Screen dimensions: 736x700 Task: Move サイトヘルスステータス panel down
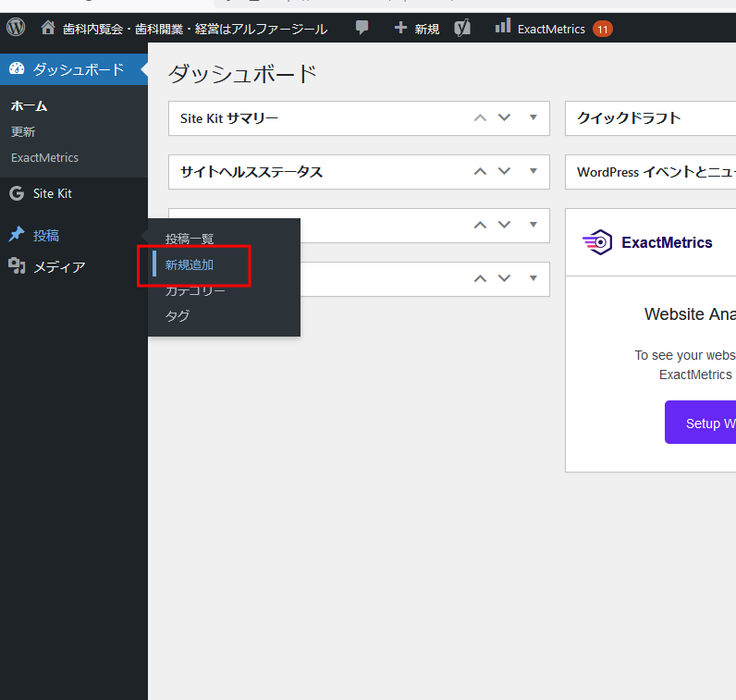point(504,171)
